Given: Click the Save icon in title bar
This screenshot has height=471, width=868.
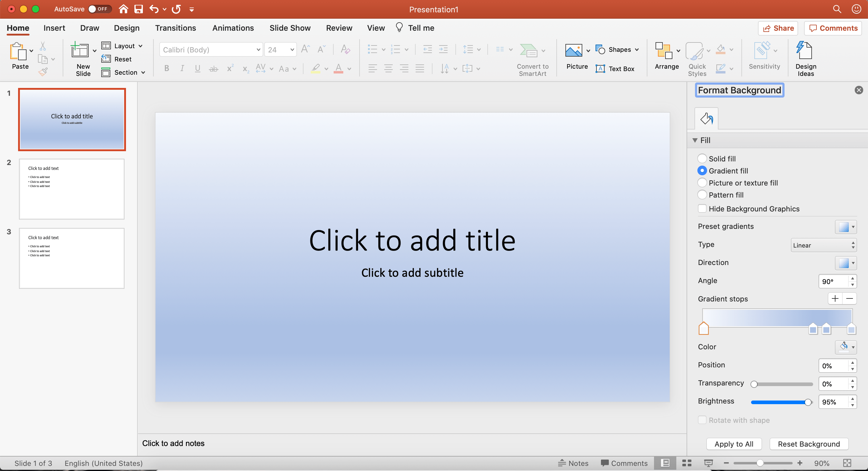Looking at the screenshot, I should point(139,9).
